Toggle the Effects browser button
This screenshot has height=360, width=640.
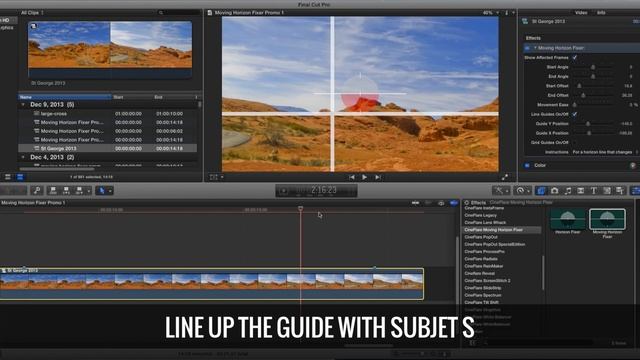[541, 191]
